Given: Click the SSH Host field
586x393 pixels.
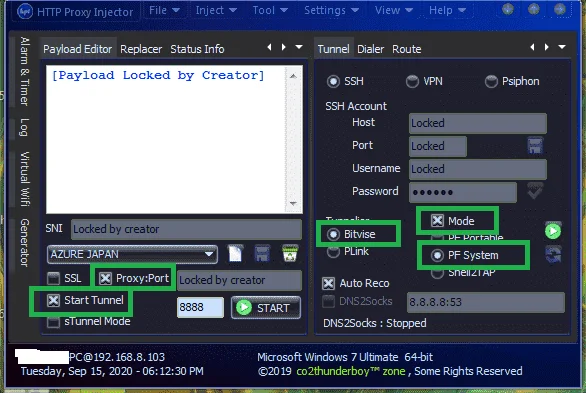Looking at the screenshot, I should [x=478, y=123].
